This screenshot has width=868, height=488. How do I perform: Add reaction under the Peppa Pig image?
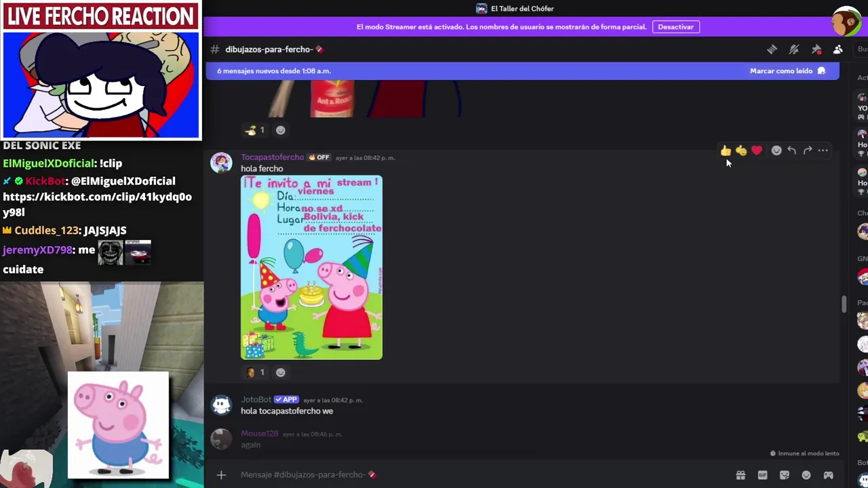coord(281,372)
